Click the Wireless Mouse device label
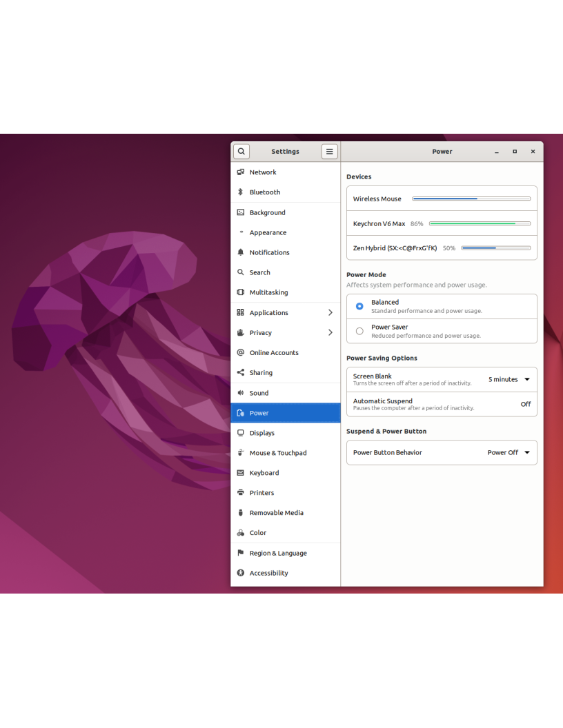 [377, 199]
